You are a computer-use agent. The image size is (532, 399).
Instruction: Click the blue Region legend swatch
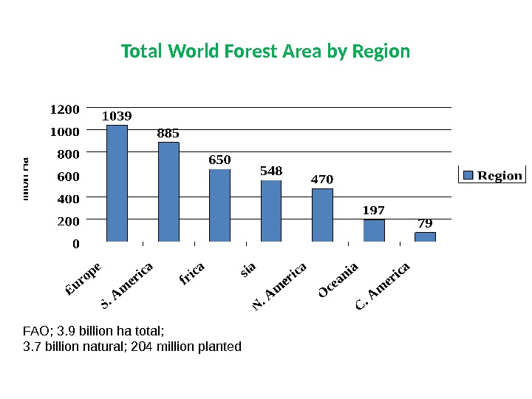point(468,175)
